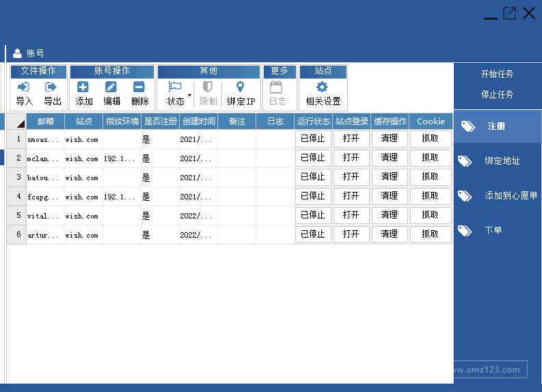Open 相关设置 gear icon

point(322,87)
